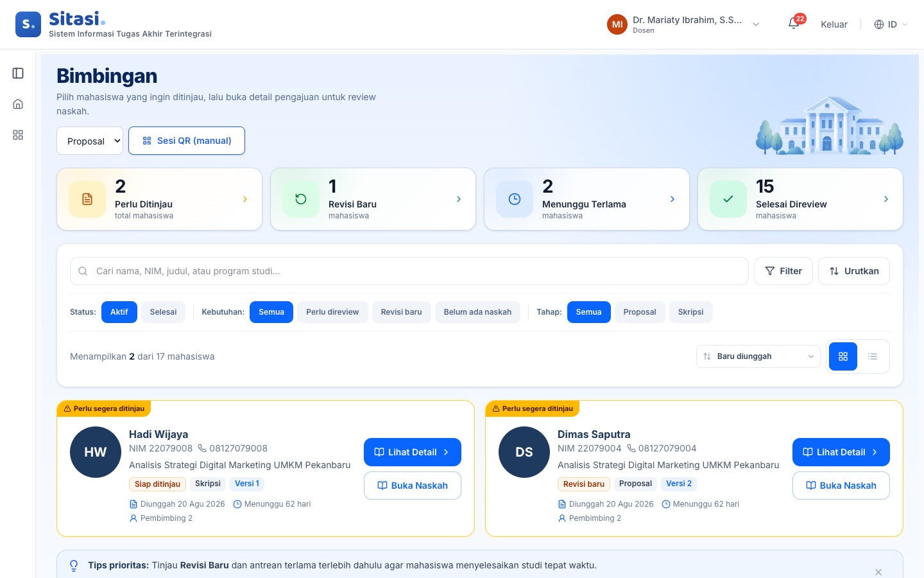Image resolution: width=924 pixels, height=578 pixels.
Task: Focus the search field Cari nama, NIM
Action: tap(409, 271)
